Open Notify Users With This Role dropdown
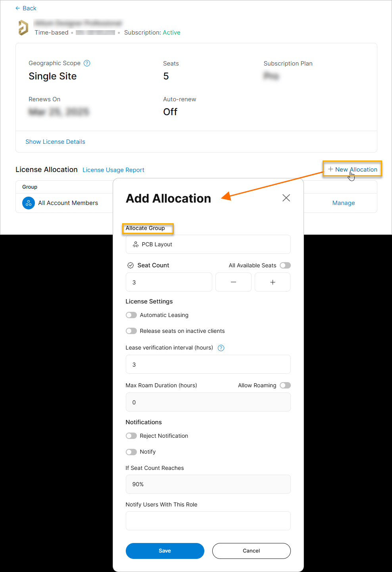 (208, 521)
